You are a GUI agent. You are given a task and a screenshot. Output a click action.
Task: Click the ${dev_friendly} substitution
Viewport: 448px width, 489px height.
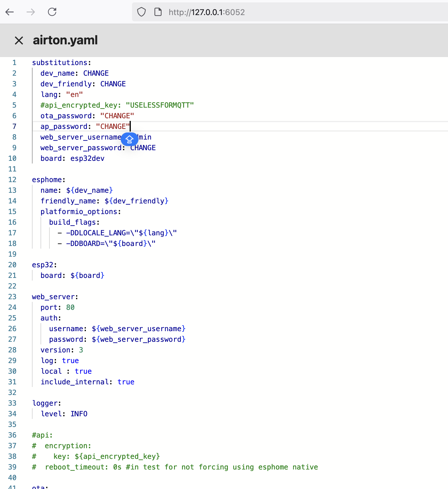point(136,201)
